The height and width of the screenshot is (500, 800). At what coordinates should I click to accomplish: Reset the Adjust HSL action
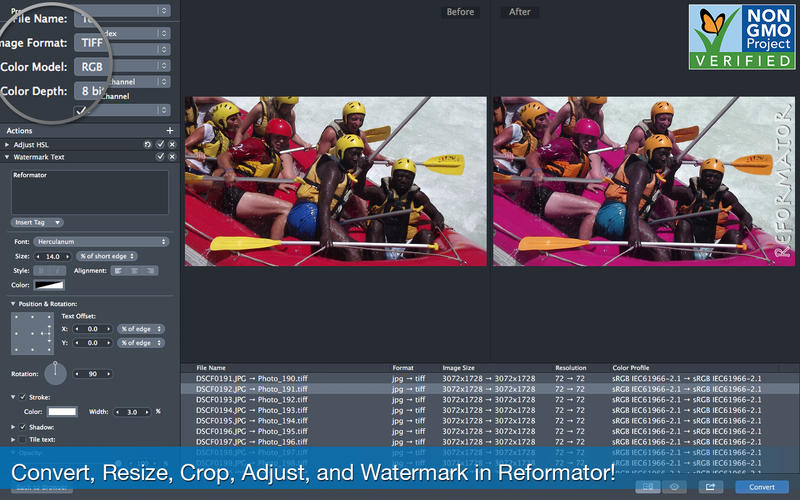coord(147,144)
